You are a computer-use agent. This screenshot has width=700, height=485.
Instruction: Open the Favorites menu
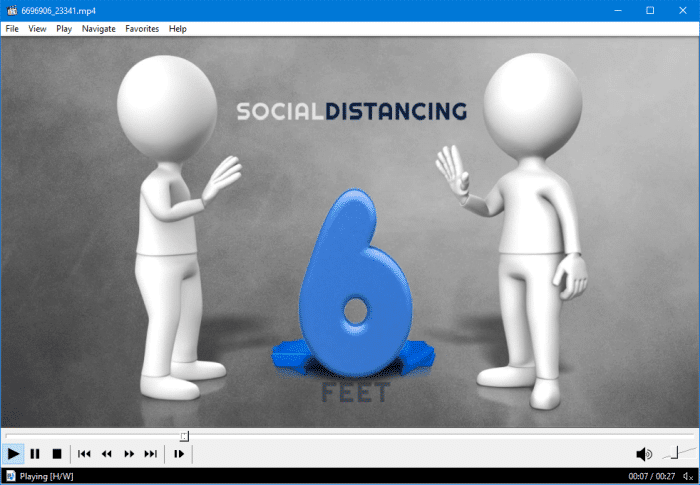[142, 29]
